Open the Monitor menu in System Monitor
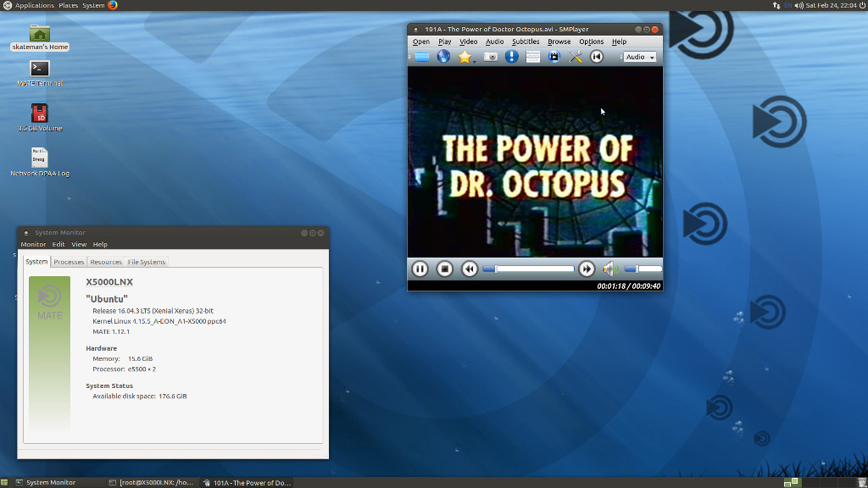Image resolution: width=868 pixels, height=488 pixels. 33,244
